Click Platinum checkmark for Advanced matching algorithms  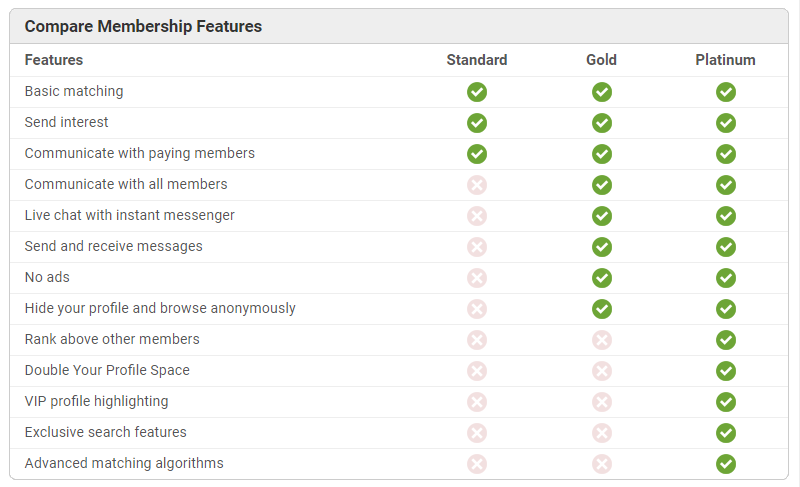pos(726,464)
